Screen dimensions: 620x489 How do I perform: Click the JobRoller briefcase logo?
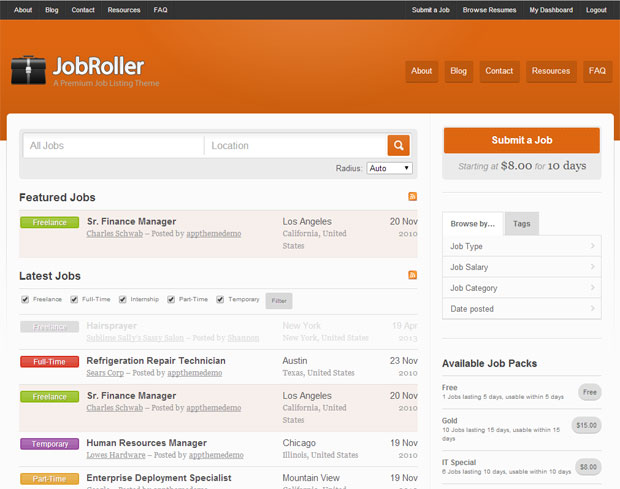point(28,70)
